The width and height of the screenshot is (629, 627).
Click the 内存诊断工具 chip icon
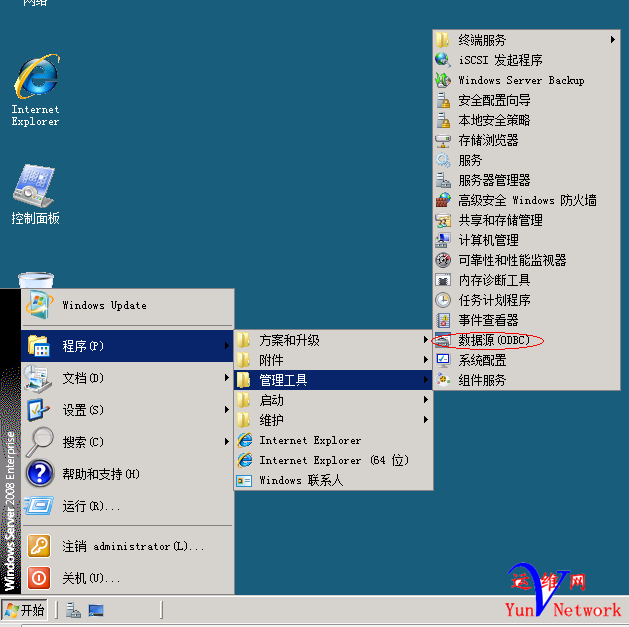[x=443, y=280]
